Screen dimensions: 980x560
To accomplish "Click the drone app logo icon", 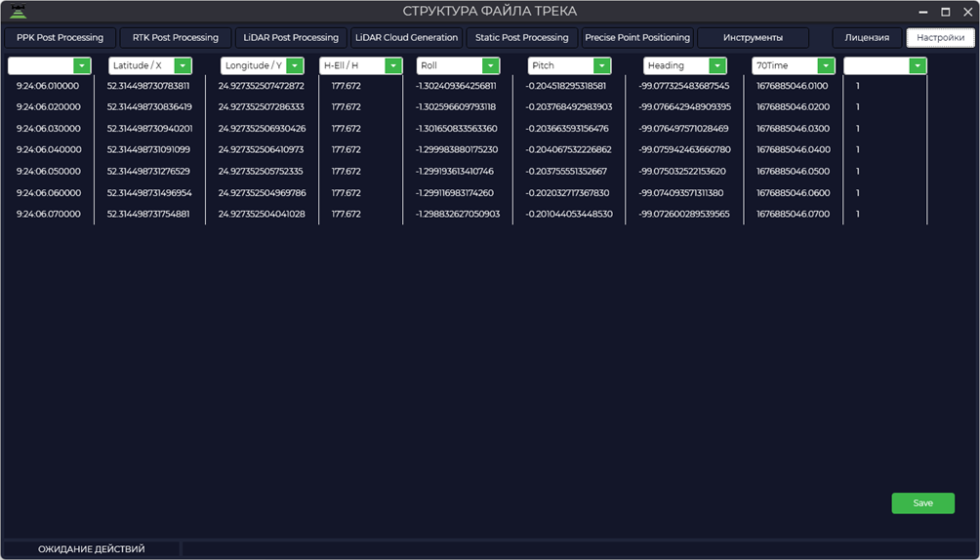I will click(19, 12).
